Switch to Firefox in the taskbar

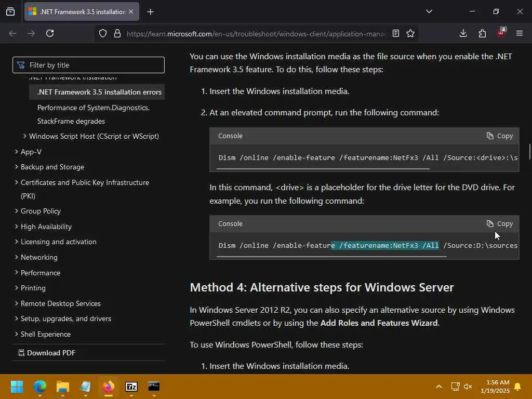coord(109,387)
